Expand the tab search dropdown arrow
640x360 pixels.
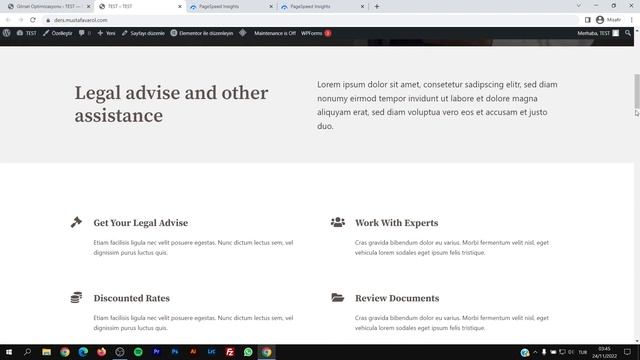[x=578, y=6]
